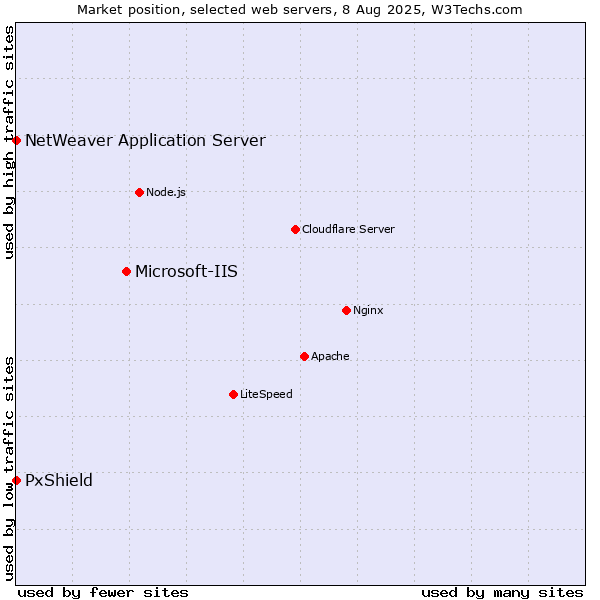The image size is (600, 600).
Task: Click the 'used by fewer sites' axis label
Action: 103,593
